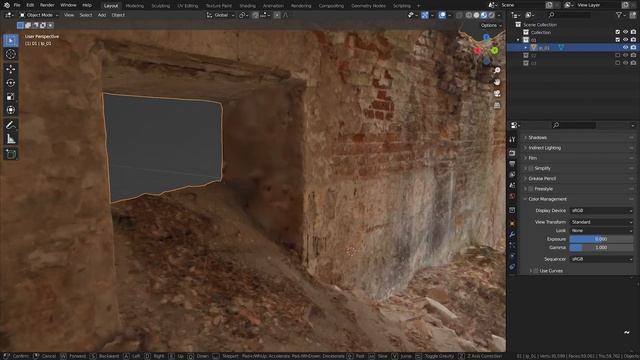
Task: Open the File menu
Action: pos(17,5)
